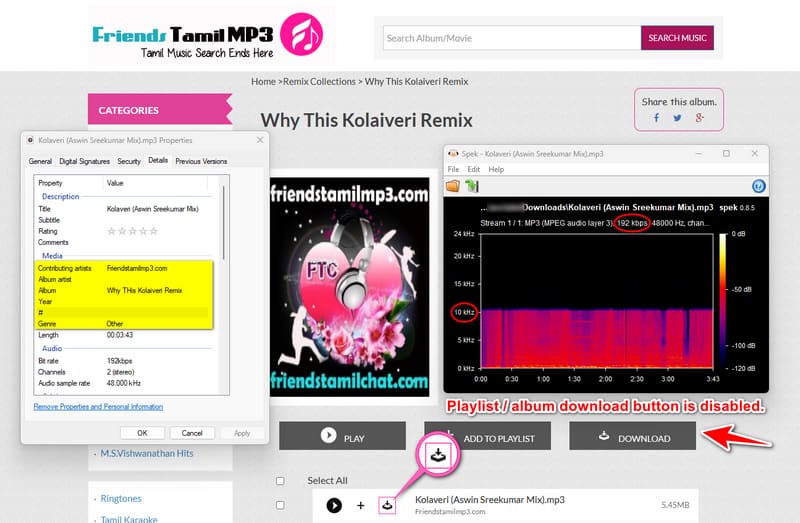Open the File menu in Spek
This screenshot has width=800, height=523.
click(453, 169)
